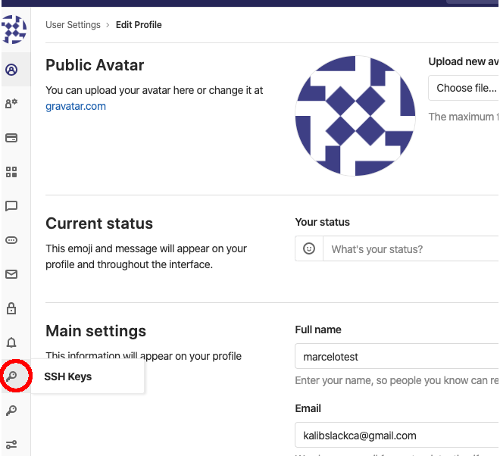Go to User Settings breadcrumb
Image resolution: width=500 pixels, height=456 pixels.
(73, 25)
